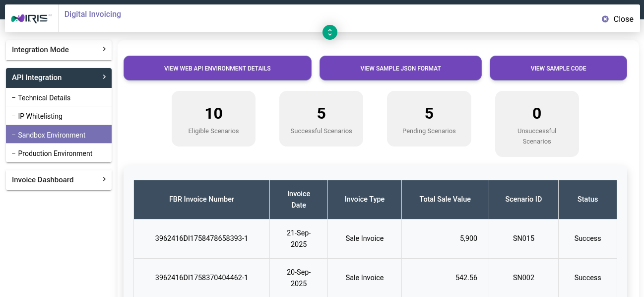The image size is (644, 297).
Task: Click the Eligible Scenarios card
Action: pyautogui.click(x=213, y=119)
